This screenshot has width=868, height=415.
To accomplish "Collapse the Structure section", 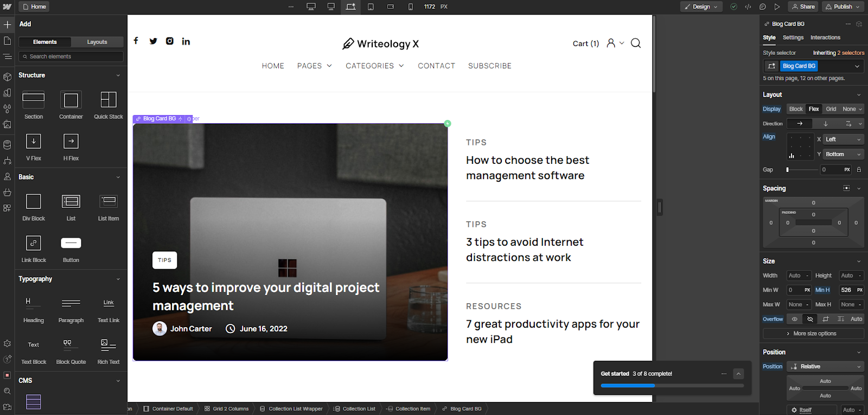I will coord(118,75).
